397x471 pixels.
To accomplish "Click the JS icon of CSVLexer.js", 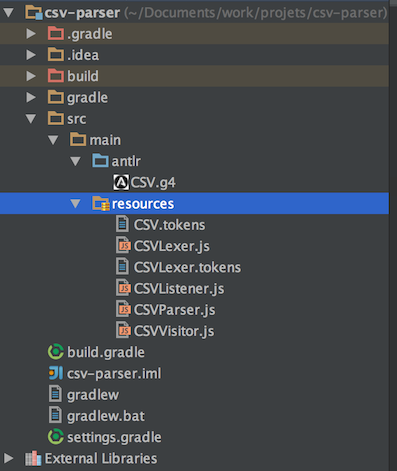I will (123, 246).
